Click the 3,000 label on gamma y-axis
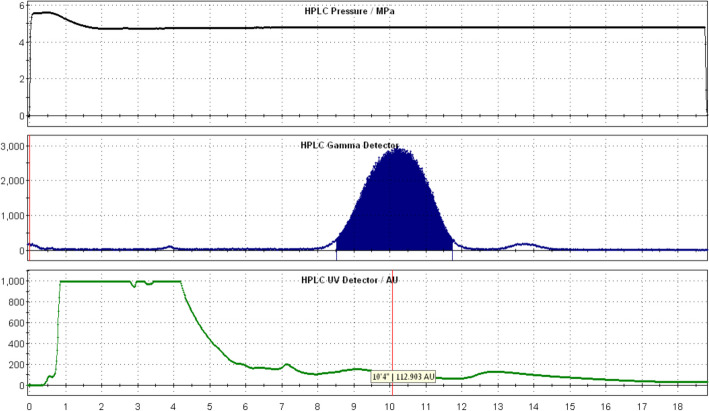The image size is (709, 411). click(14, 147)
